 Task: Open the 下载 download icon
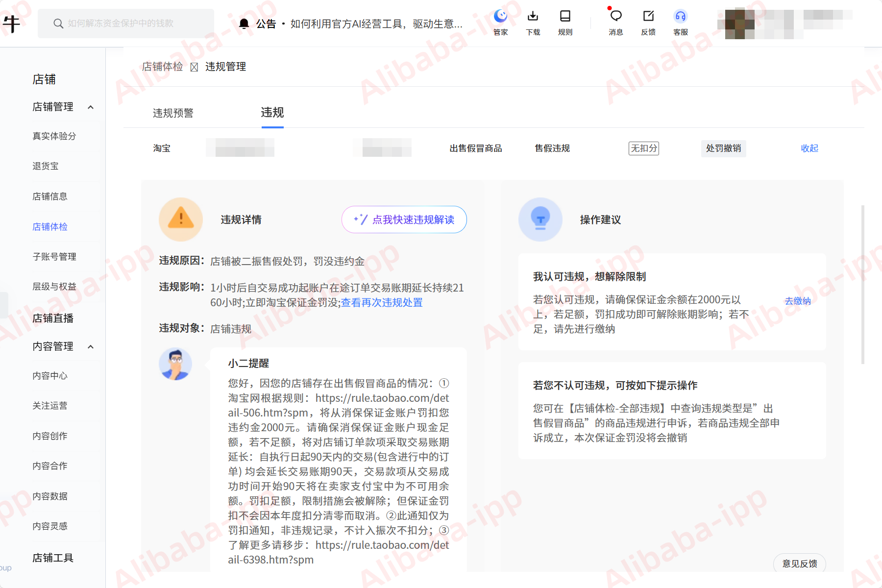click(x=533, y=23)
